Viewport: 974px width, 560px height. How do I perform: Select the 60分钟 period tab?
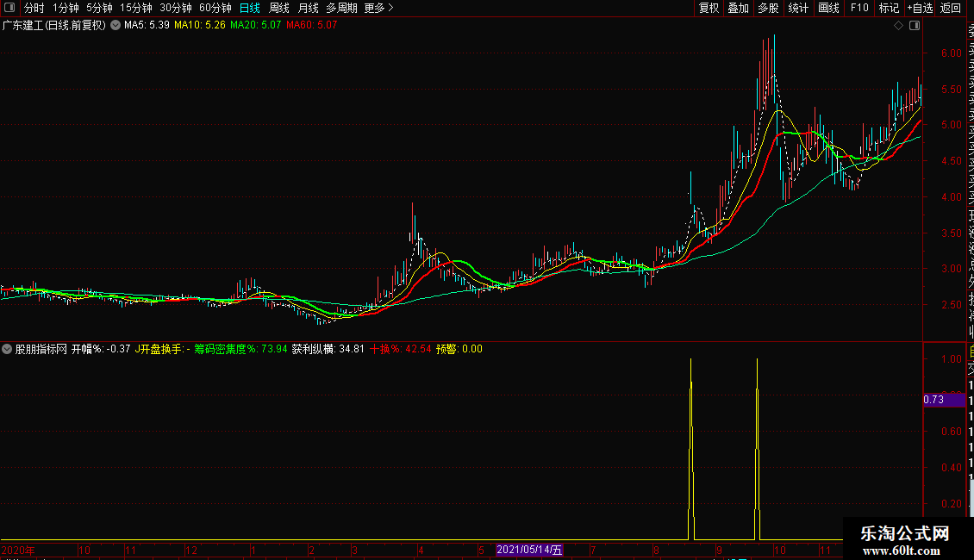[x=215, y=8]
